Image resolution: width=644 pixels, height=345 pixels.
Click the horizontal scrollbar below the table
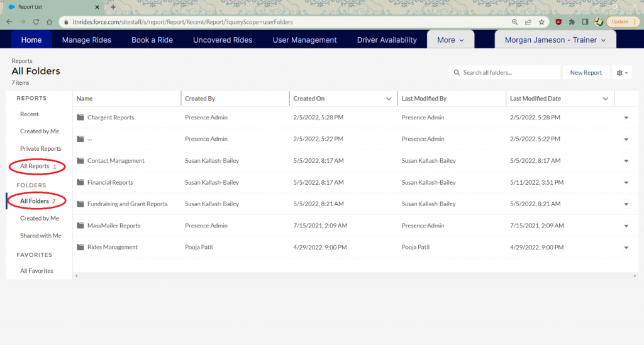tap(355, 276)
